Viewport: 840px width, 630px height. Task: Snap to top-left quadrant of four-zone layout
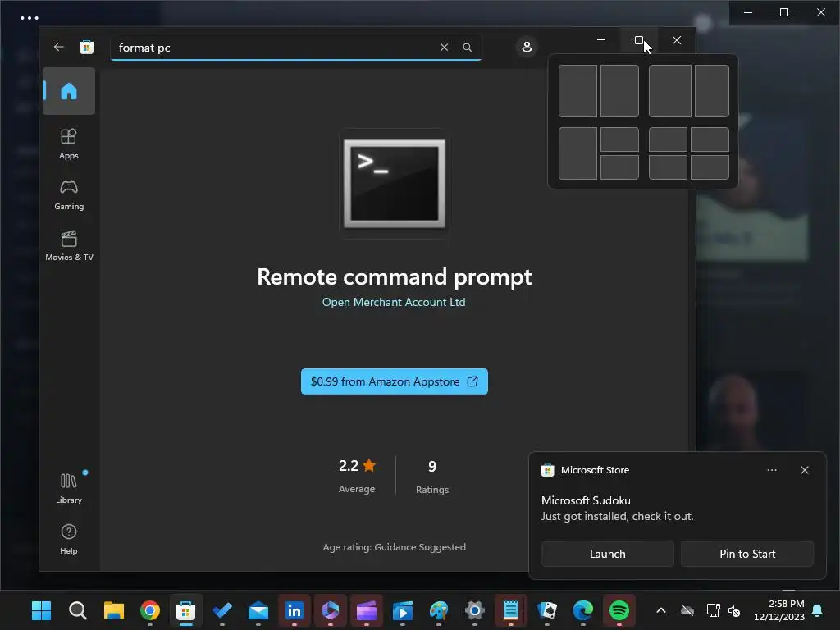pos(668,139)
